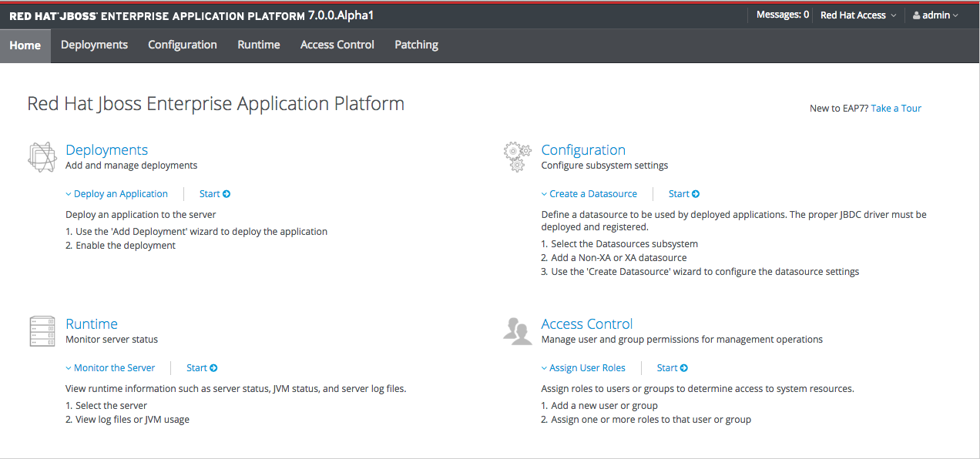Click 'Deploy an application to the server' text

(141, 215)
